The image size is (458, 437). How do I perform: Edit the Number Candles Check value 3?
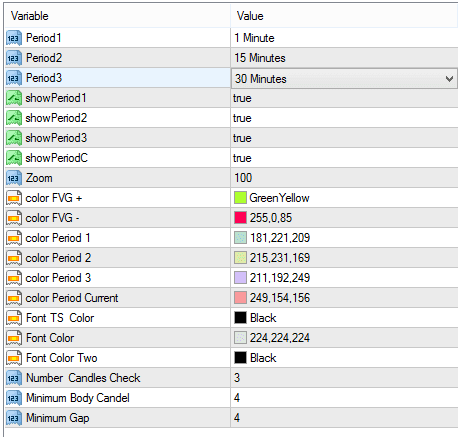pyautogui.click(x=237, y=378)
